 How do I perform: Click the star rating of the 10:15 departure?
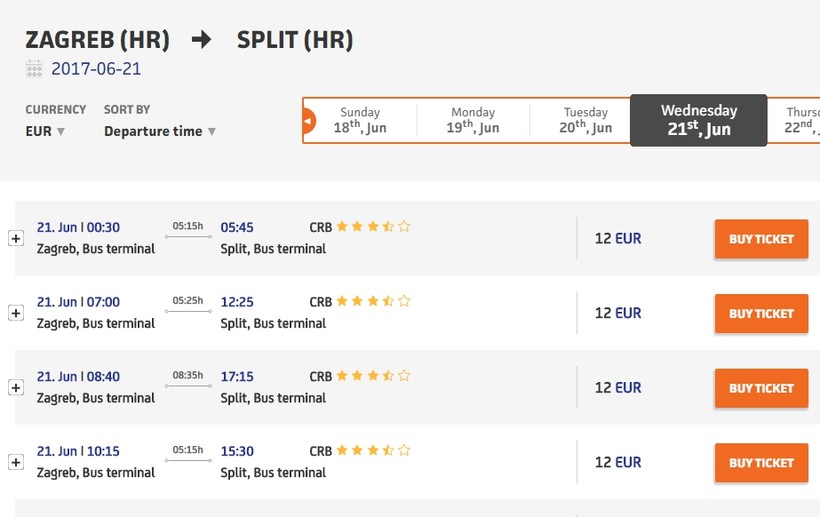(373, 451)
